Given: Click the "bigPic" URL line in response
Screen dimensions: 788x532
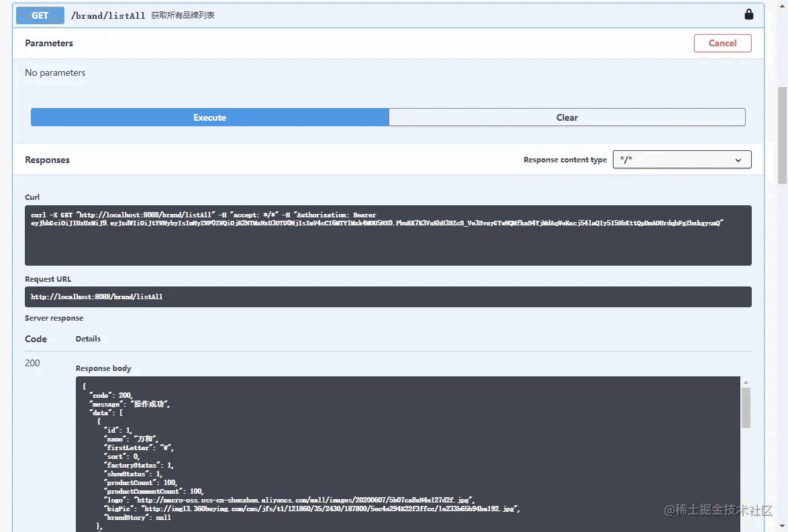Looking at the screenshot, I should click(x=311, y=509).
